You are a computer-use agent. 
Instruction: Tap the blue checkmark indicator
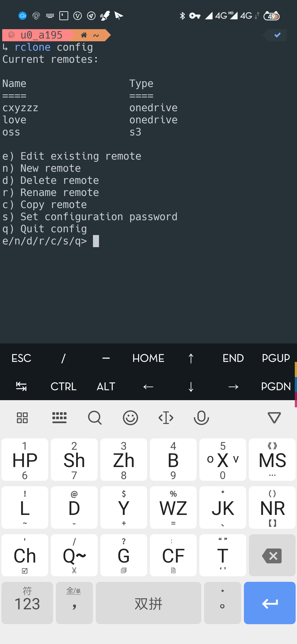point(277,35)
